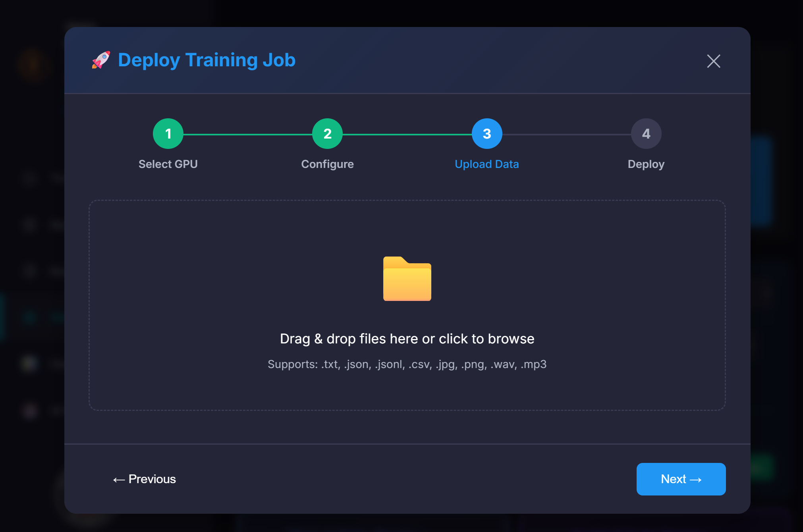Click the step 2 green circle

click(x=327, y=134)
